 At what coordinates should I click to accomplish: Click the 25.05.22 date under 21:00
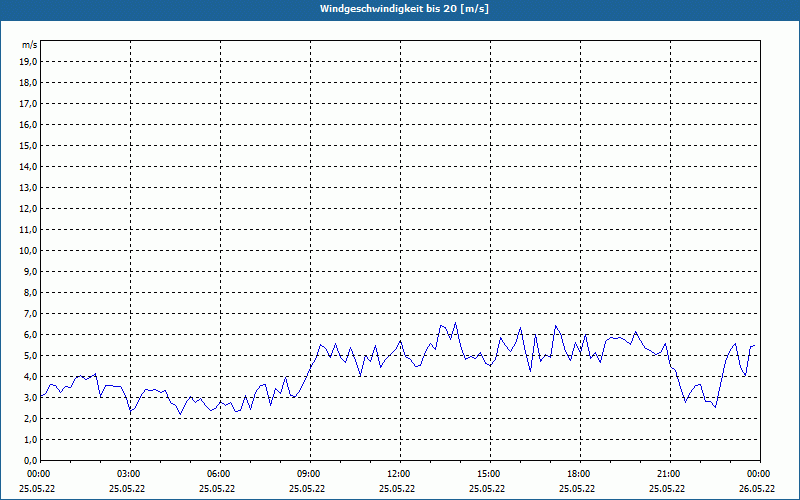667,488
